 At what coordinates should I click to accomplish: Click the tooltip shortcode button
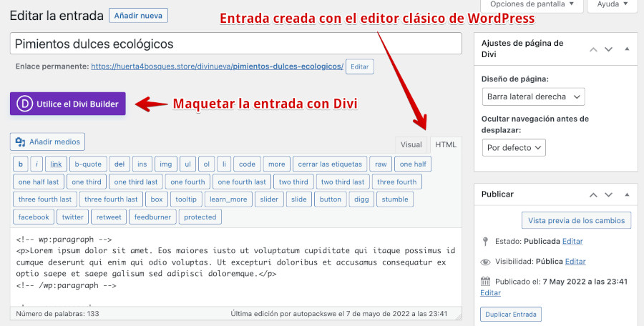pyautogui.click(x=185, y=199)
